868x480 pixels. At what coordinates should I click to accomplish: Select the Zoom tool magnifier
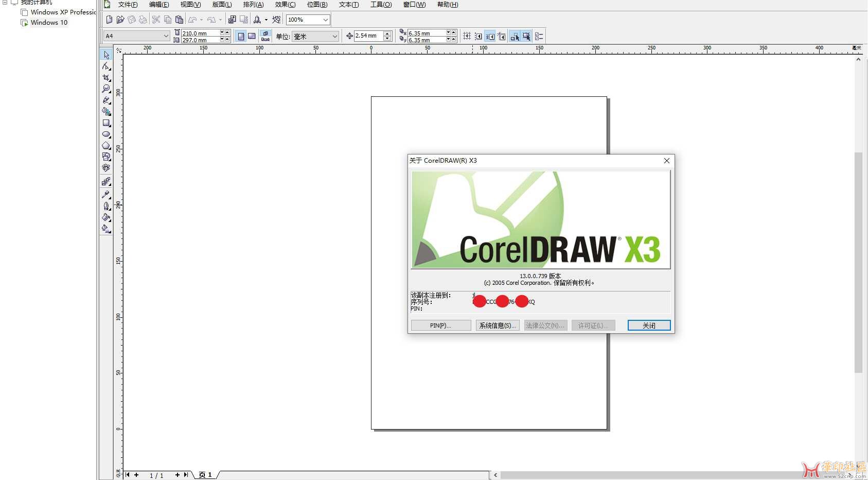[x=107, y=89]
